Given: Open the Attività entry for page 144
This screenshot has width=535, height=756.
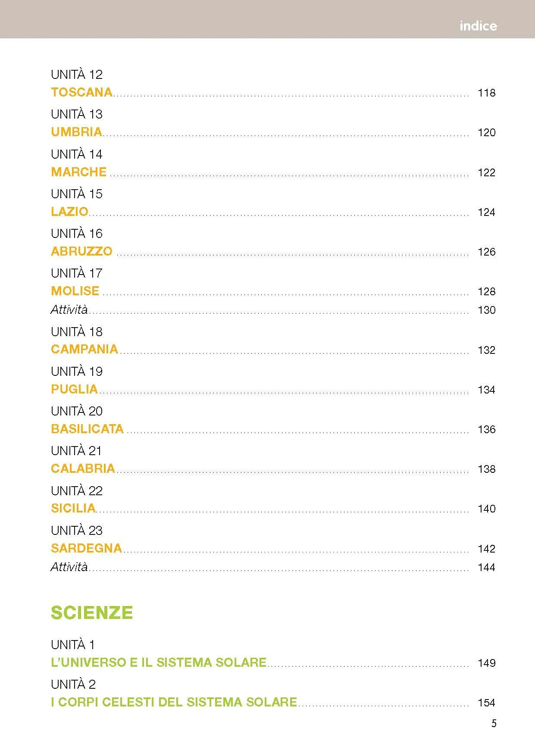Looking at the screenshot, I should tap(69, 567).
